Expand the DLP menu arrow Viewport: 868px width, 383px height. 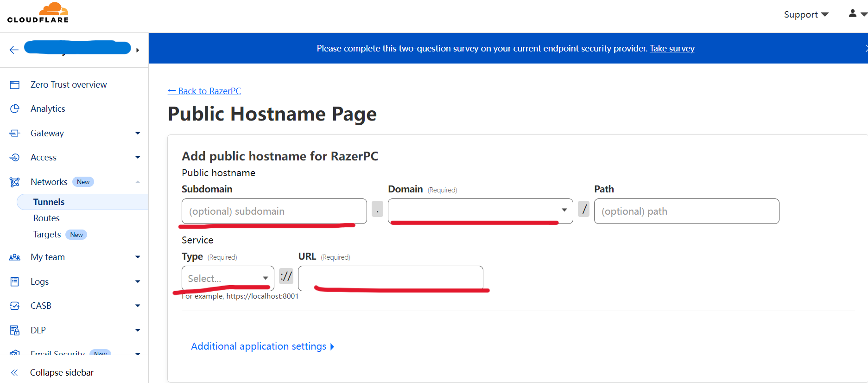click(138, 330)
